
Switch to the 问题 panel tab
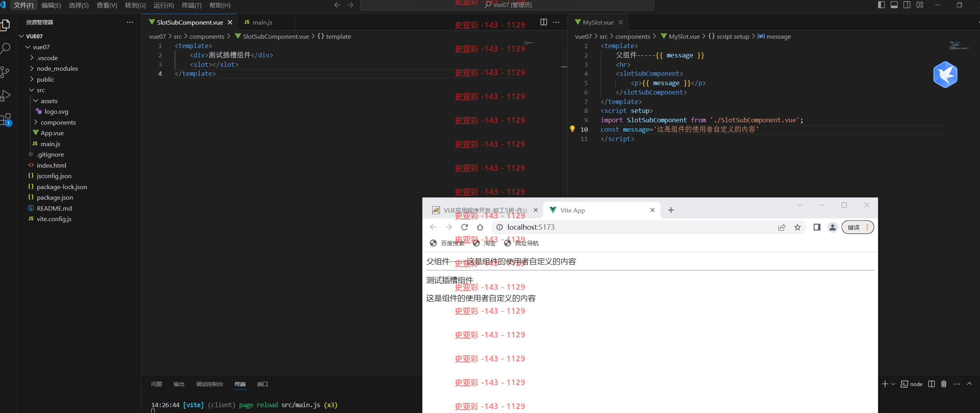tap(157, 384)
